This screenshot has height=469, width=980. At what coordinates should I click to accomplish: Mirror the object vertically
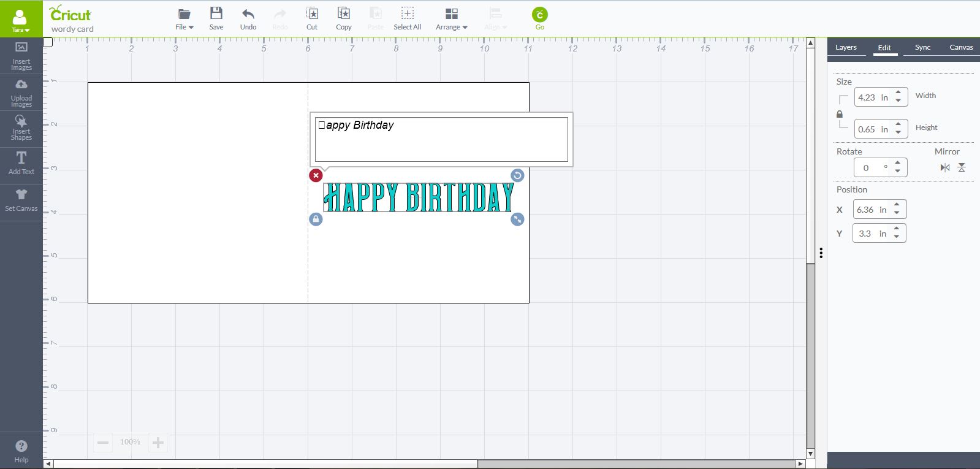(x=962, y=167)
